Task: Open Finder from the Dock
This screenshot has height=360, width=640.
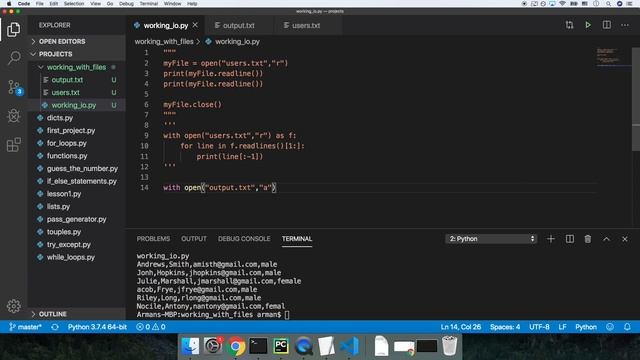Action: pos(190,346)
